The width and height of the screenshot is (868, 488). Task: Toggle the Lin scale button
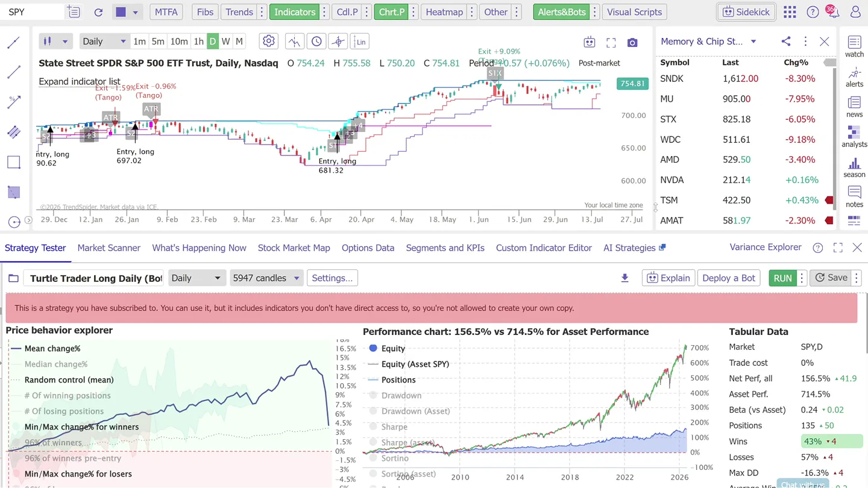click(359, 42)
